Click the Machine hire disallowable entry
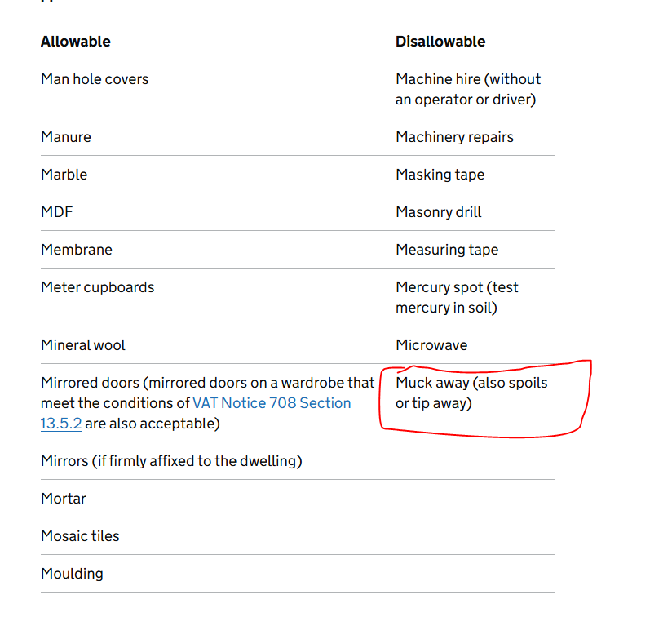The width and height of the screenshot is (672, 617). point(468,90)
